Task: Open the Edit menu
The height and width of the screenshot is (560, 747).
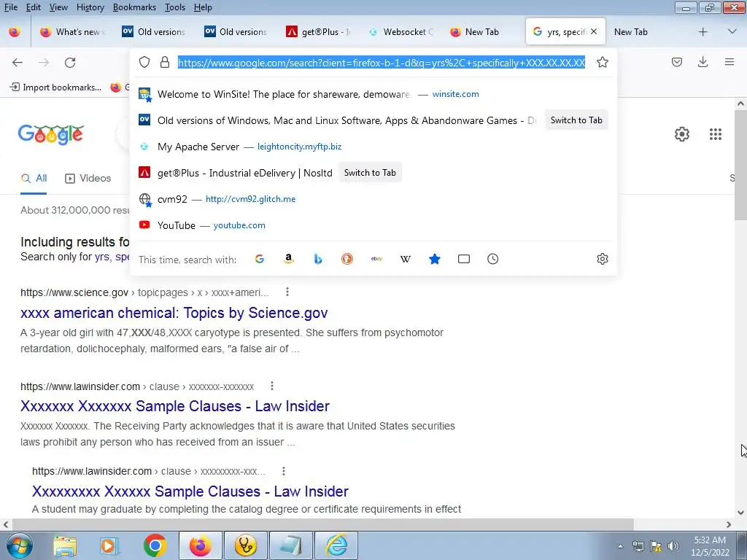Action: [x=34, y=7]
